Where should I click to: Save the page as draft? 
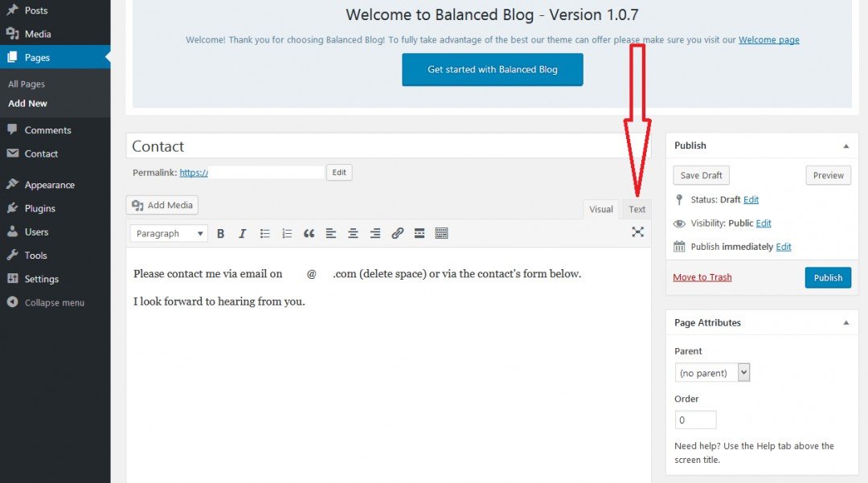tap(701, 175)
